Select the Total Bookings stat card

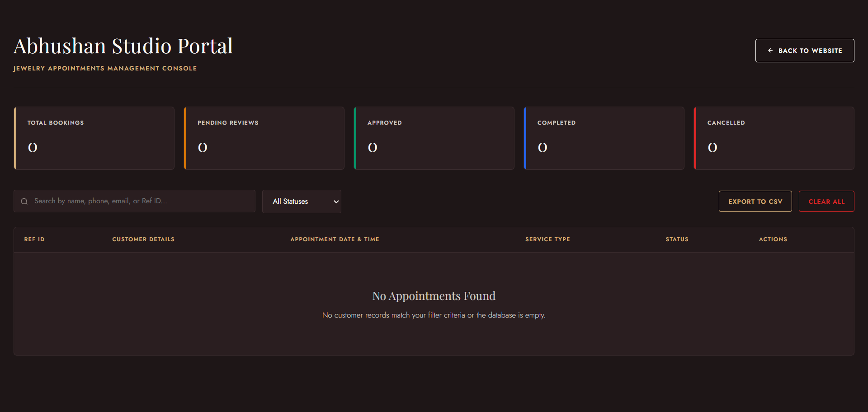point(94,138)
